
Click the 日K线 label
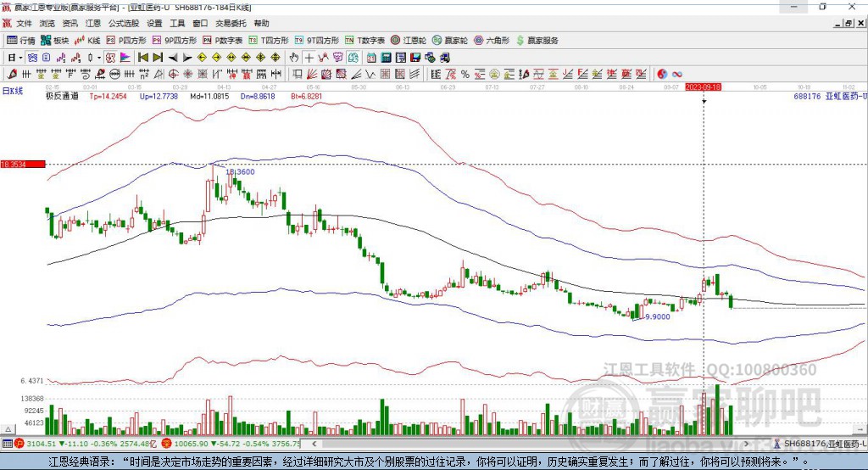[x=13, y=92]
